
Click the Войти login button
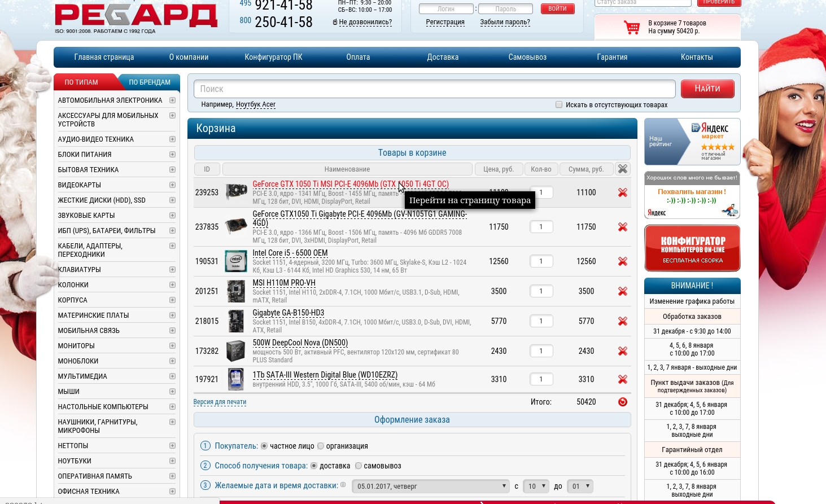click(557, 9)
